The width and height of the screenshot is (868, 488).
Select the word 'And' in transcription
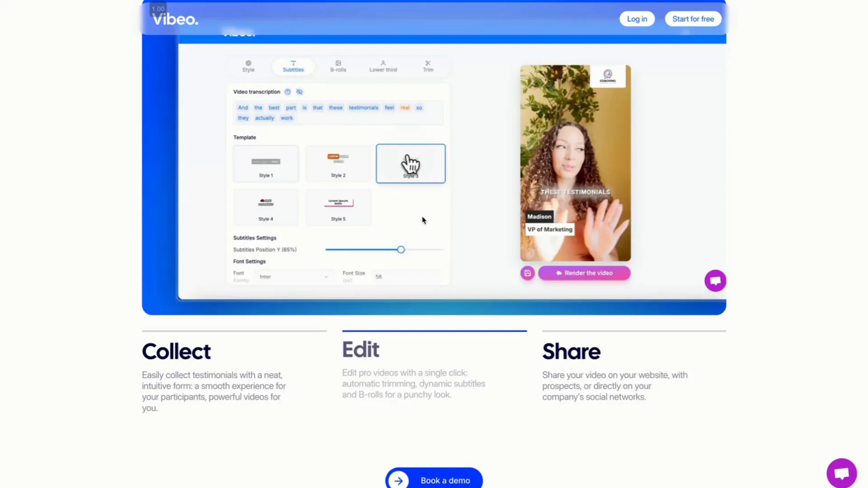pos(243,108)
